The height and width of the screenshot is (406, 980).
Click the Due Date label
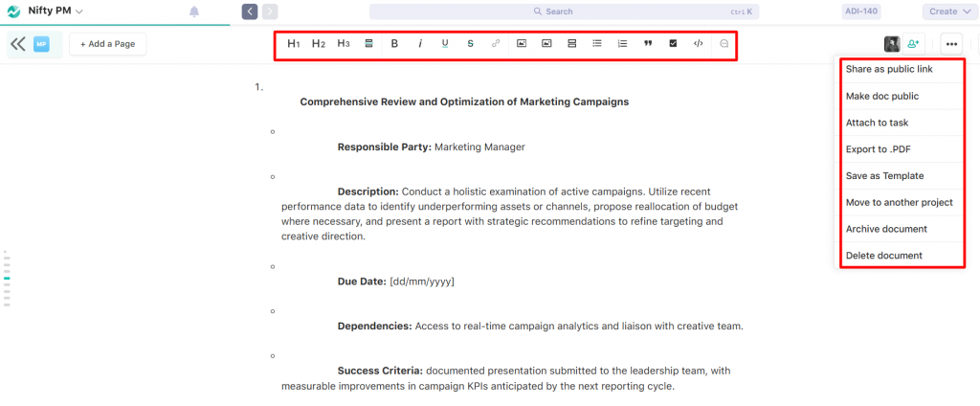(362, 282)
